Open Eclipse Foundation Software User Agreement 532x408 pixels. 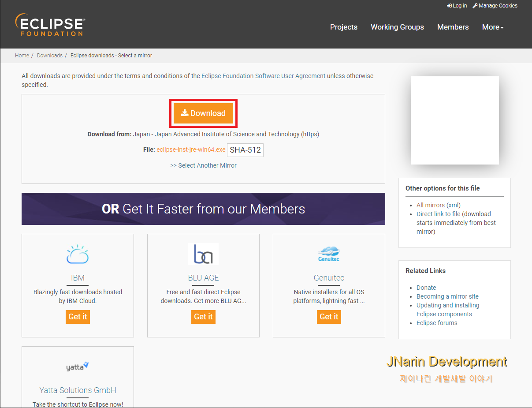click(x=264, y=76)
